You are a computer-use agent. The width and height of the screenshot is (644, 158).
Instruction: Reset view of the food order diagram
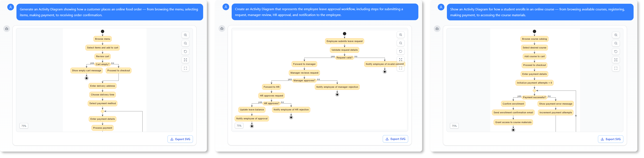pyautogui.click(x=185, y=52)
